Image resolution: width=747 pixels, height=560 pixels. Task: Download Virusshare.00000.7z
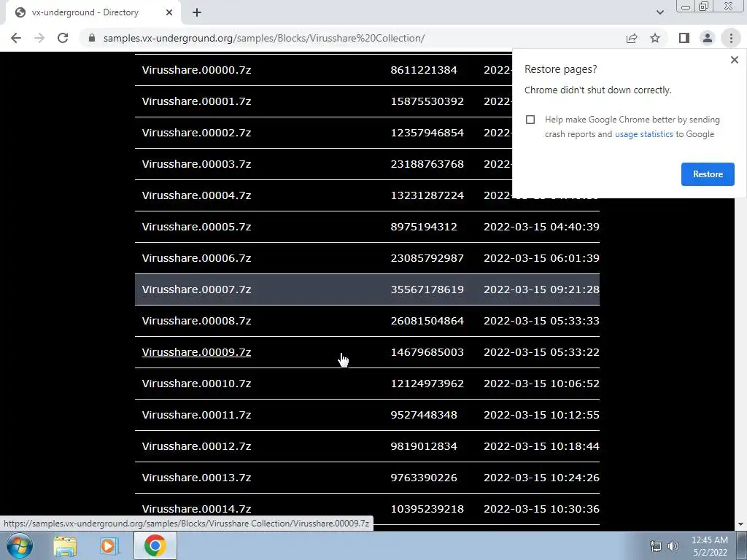pyautogui.click(x=196, y=70)
